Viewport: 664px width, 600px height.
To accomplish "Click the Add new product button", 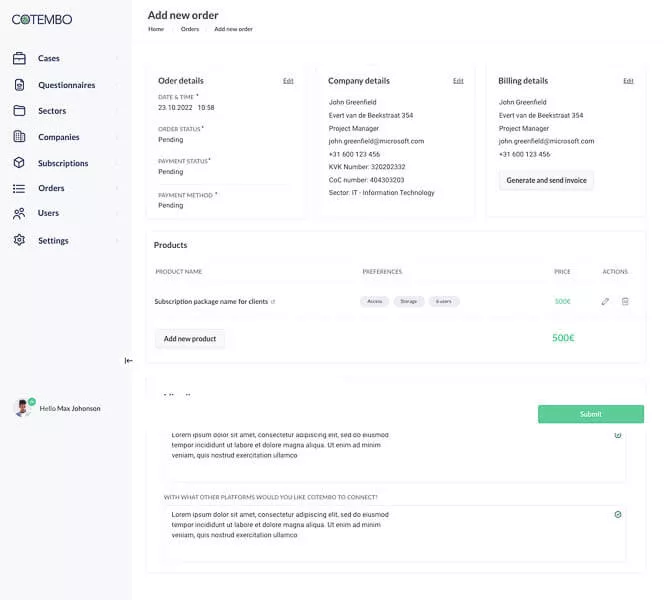I will tap(190, 339).
